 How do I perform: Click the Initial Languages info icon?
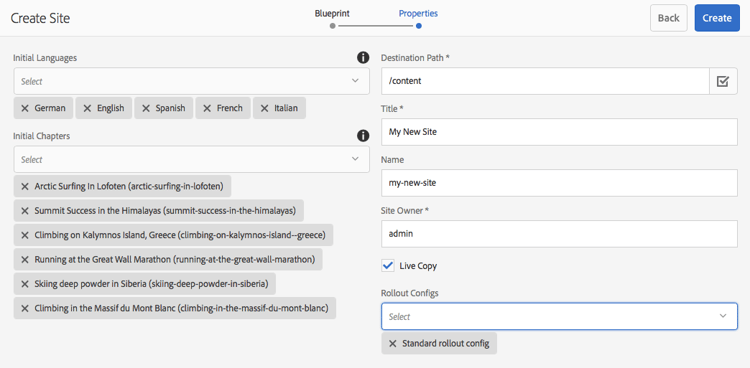(363, 58)
